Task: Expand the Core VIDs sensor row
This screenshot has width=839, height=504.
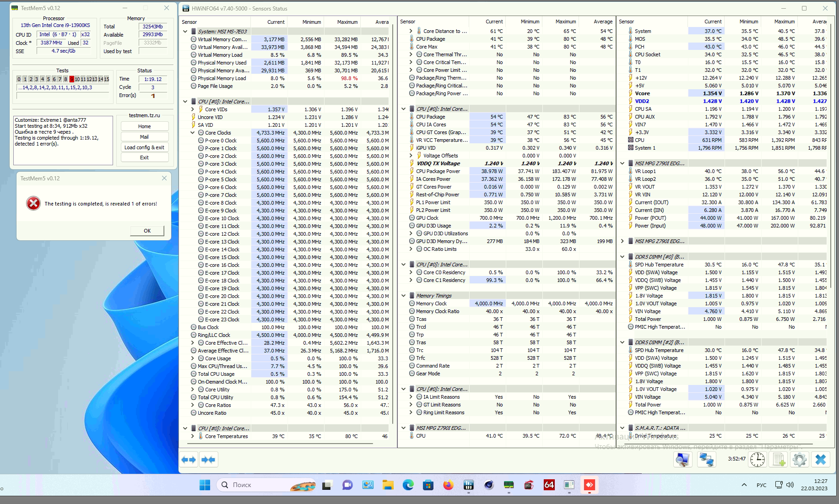Action: point(193,109)
